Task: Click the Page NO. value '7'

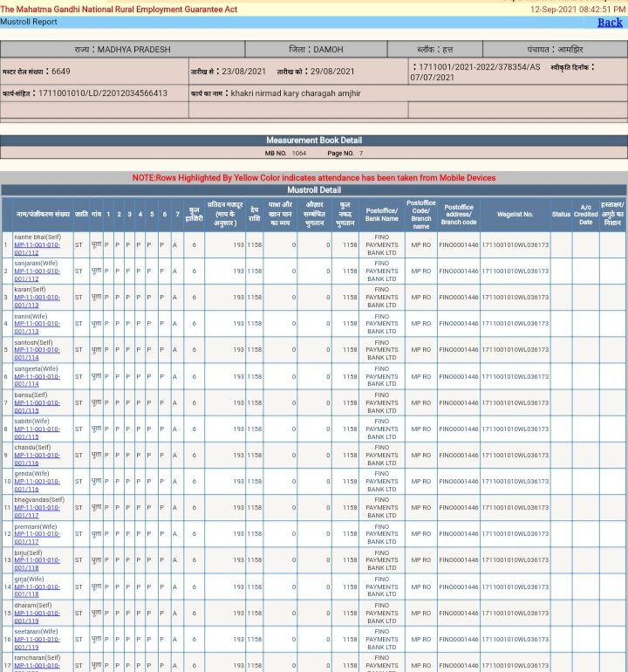Action: pyautogui.click(x=361, y=153)
